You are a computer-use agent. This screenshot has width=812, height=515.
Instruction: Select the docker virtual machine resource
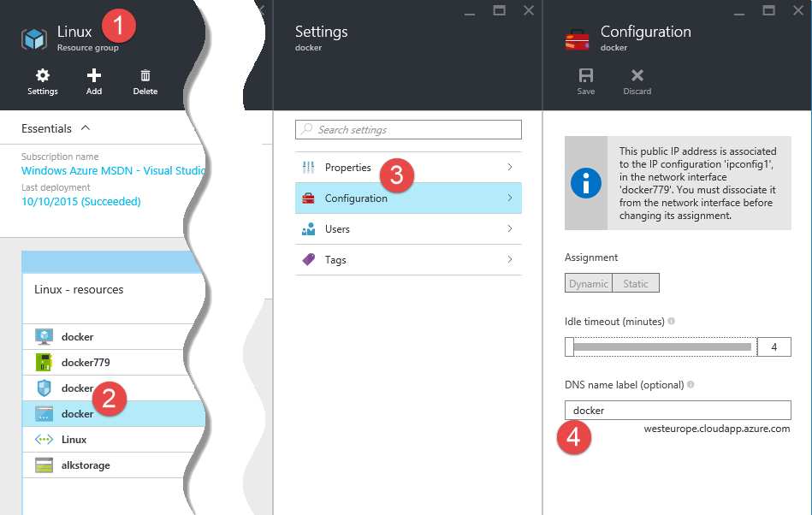(x=77, y=337)
